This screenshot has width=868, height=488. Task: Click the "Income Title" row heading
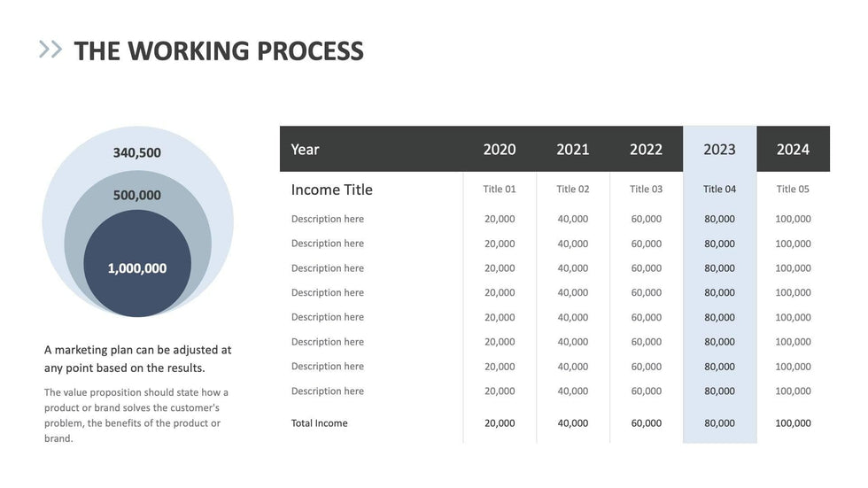tap(332, 190)
